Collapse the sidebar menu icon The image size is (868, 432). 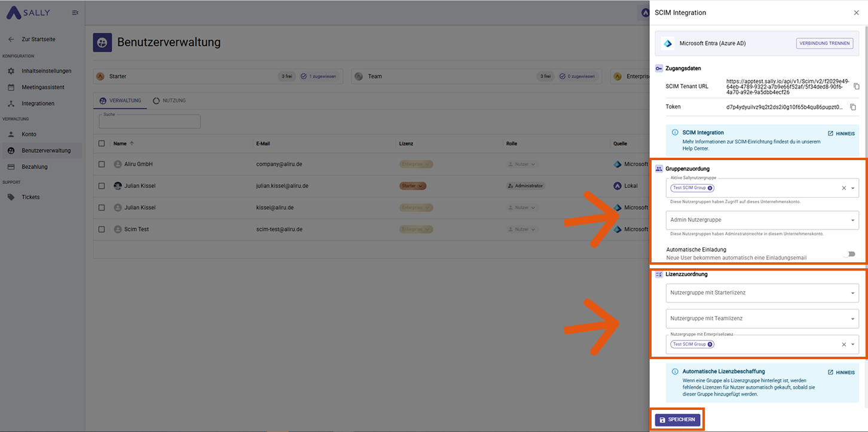[75, 13]
